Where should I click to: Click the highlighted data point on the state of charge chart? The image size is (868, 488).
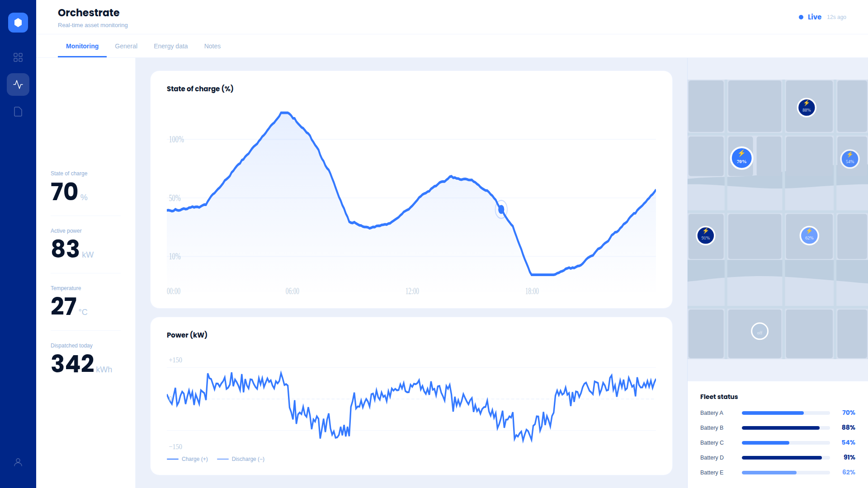501,209
